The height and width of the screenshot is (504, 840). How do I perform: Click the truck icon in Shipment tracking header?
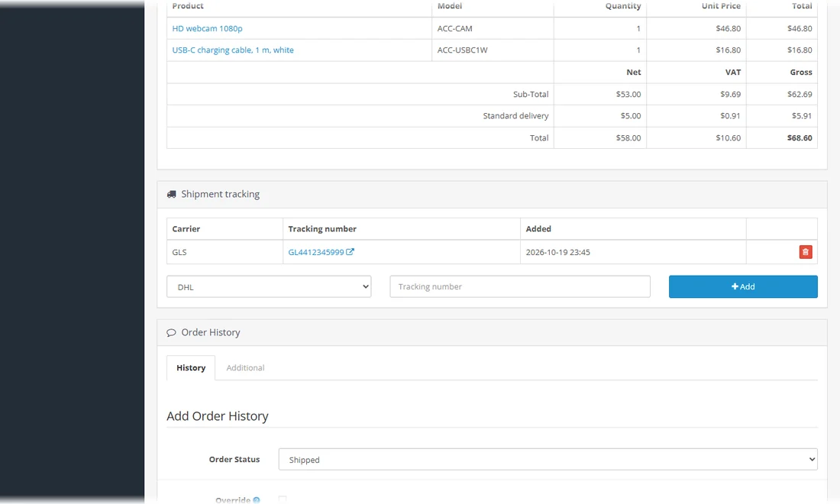171,195
